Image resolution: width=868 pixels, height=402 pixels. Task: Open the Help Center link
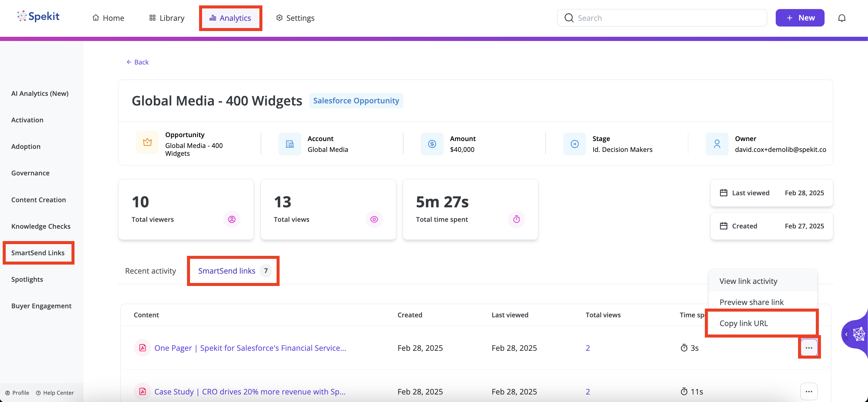pyautogui.click(x=55, y=393)
